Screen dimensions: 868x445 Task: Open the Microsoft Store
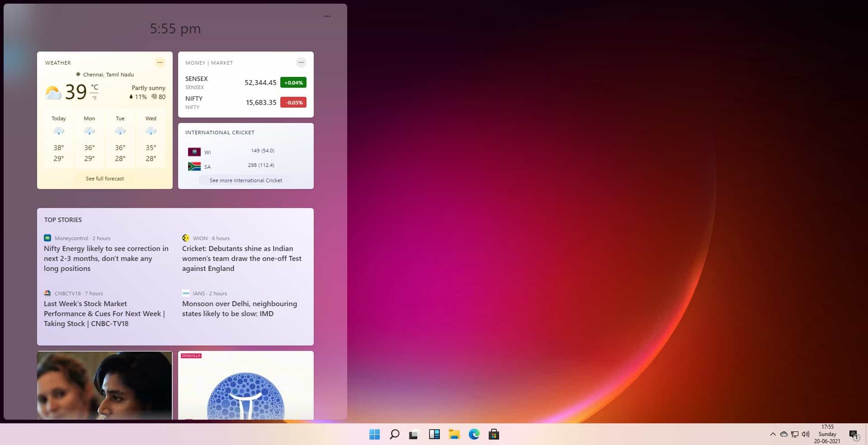point(494,435)
